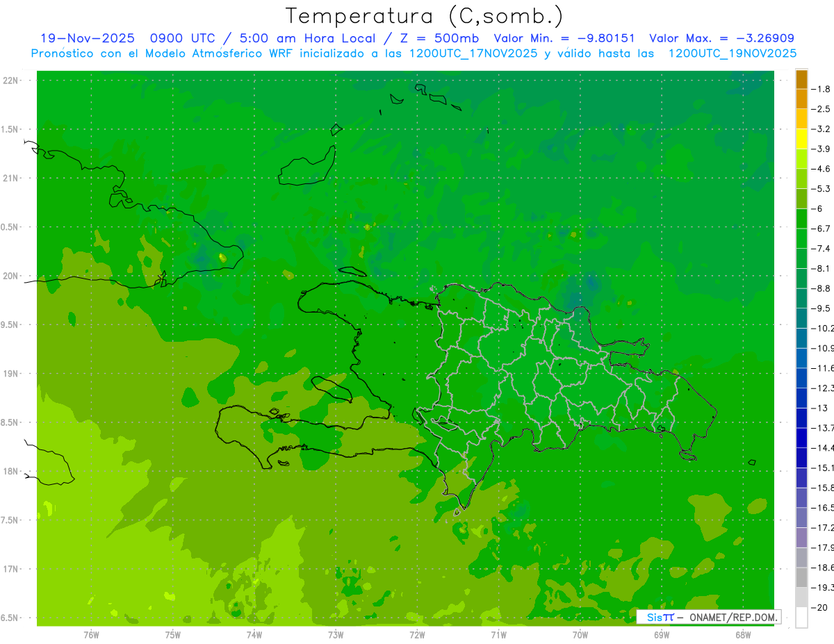Click the lime swatch between -4.6 and -5.3
The height and width of the screenshot is (644, 834).
(x=801, y=179)
